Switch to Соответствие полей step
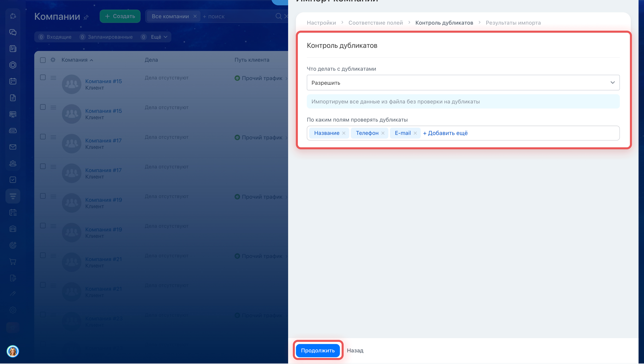 point(375,23)
